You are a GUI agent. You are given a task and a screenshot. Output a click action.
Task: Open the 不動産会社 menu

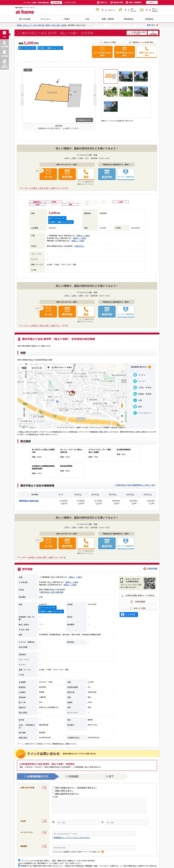click(128, 19)
